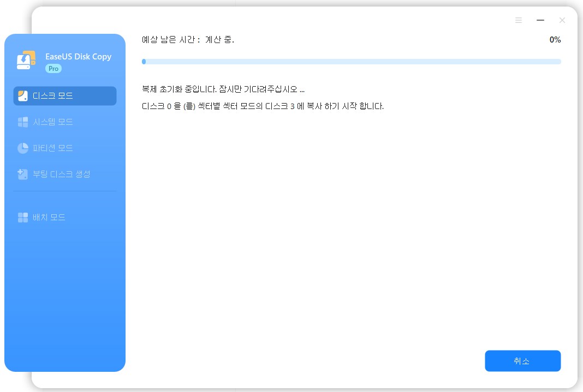Click the cloning progress bar
This screenshot has width=583, height=392.
pyautogui.click(x=351, y=62)
